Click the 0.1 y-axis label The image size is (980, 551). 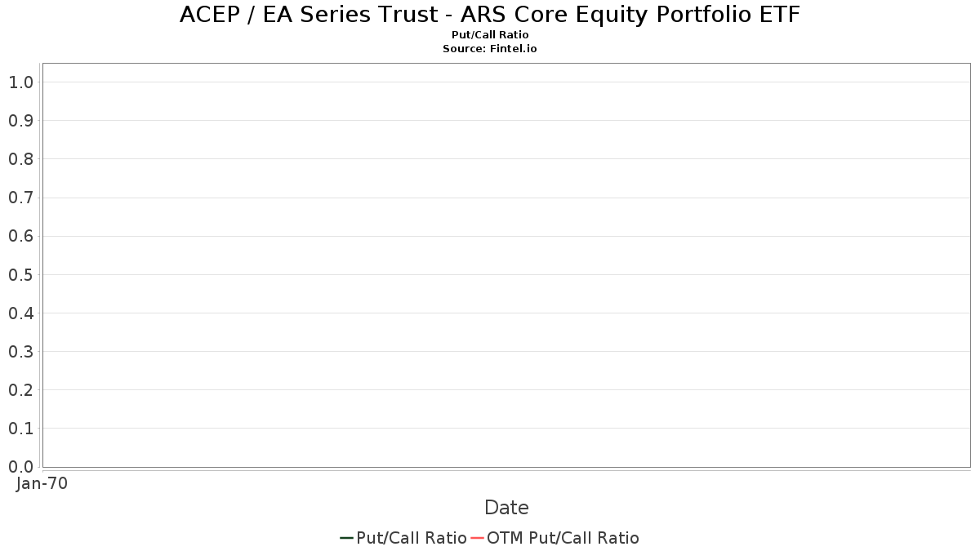coord(20,429)
